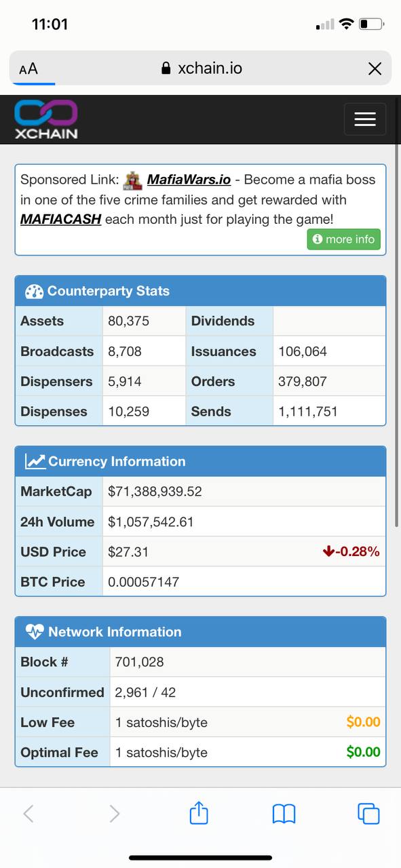This screenshot has width=401, height=868.
Task: Open the MafiaWars.io sponsored link
Action: (189, 180)
